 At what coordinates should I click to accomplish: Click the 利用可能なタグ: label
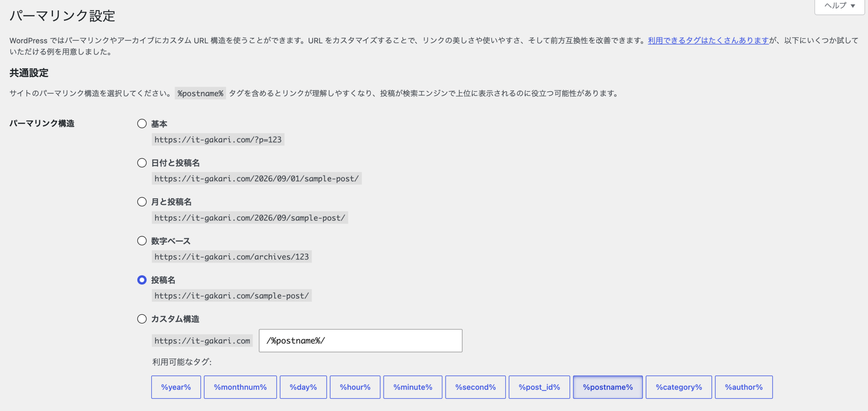click(x=182, y=362)
